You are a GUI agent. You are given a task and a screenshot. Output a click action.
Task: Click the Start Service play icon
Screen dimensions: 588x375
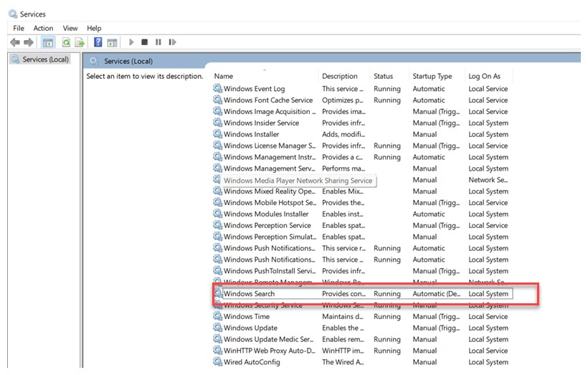pos(131,42)
